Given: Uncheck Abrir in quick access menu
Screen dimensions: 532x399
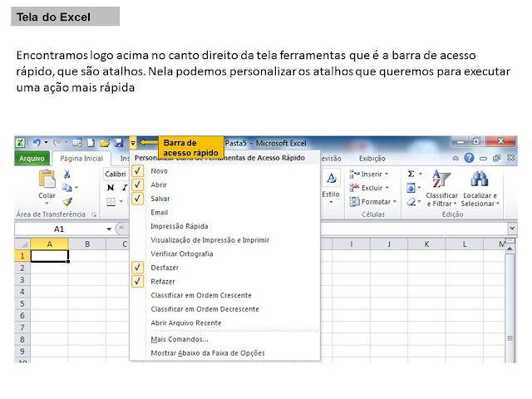Looking at the screenshot, I should pos(137,185).
